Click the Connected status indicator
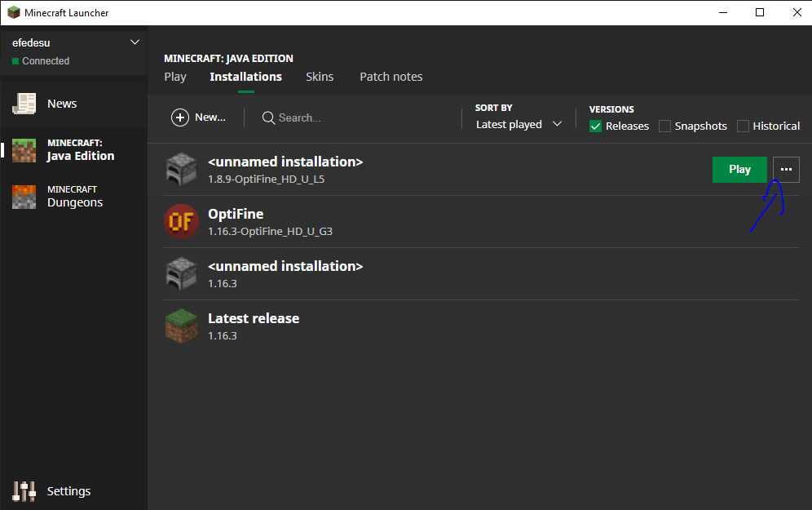812x510 pixels. [x=41, y=61]
